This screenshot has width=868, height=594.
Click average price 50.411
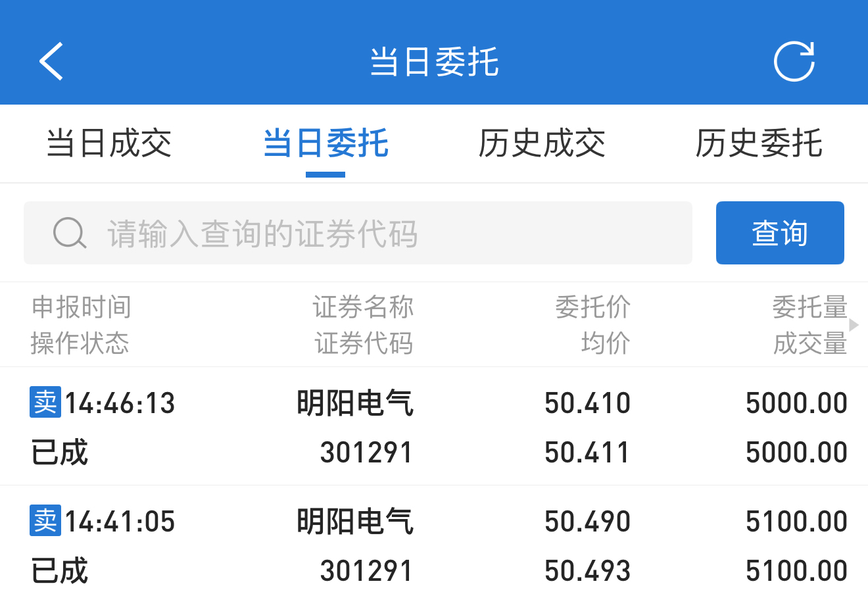[588, 453]
